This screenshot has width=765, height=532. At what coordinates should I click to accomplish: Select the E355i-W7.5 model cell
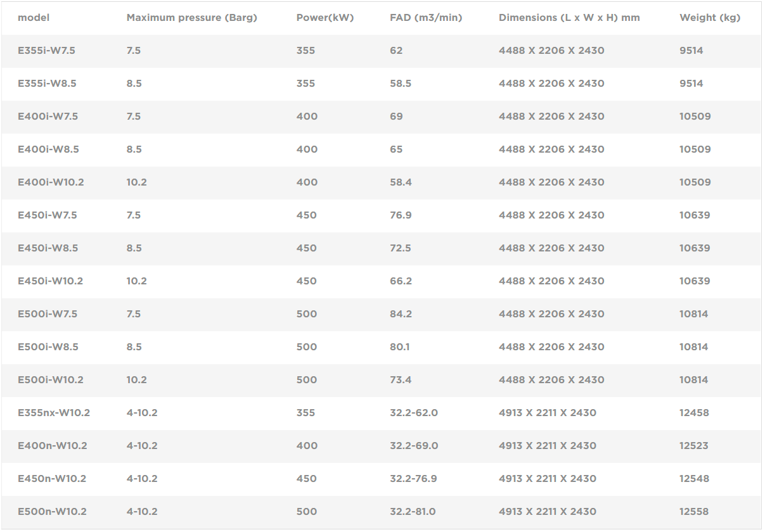pyautogui.click(x=46, y=51)
